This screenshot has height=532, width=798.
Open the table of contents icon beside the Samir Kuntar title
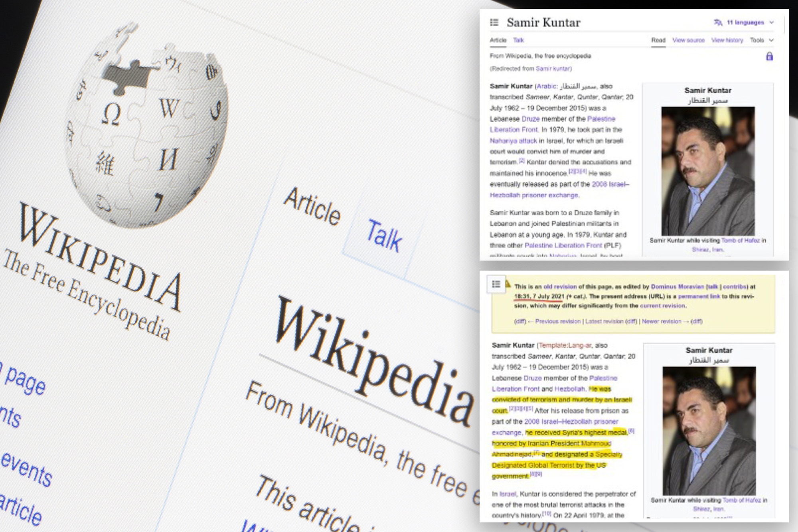494,22
